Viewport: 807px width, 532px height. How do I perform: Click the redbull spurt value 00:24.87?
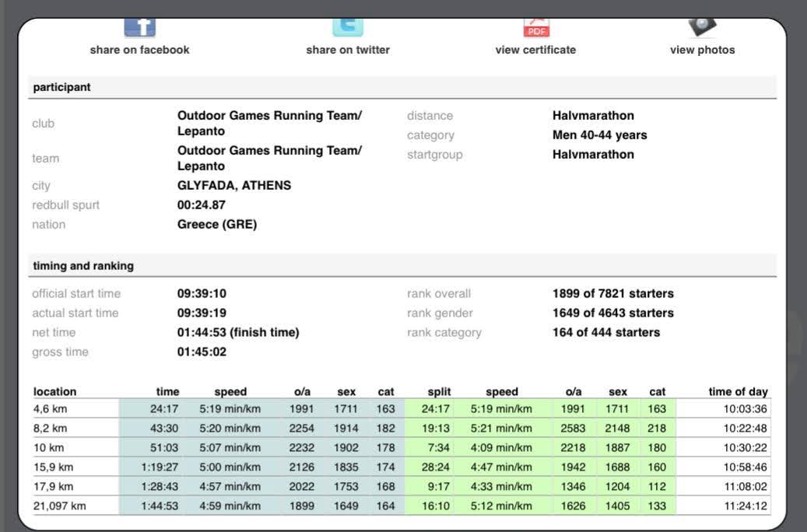(x=202, y=205)
